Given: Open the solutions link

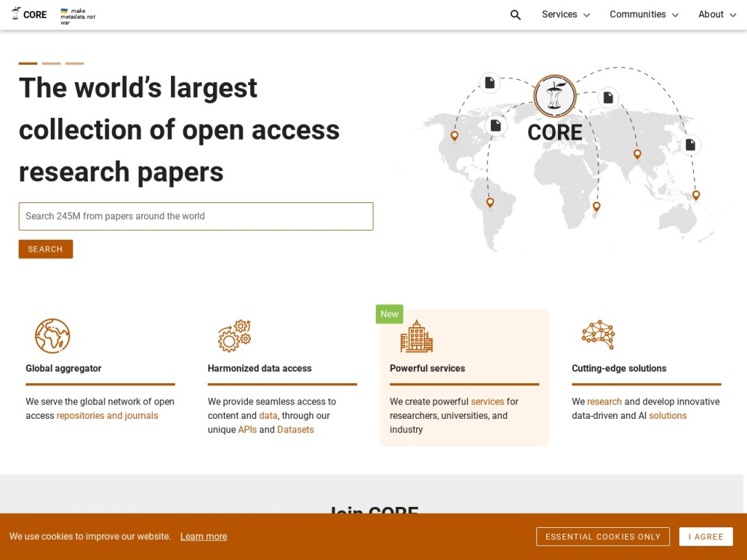Looking at the screenshot, I should pos(668,416).
